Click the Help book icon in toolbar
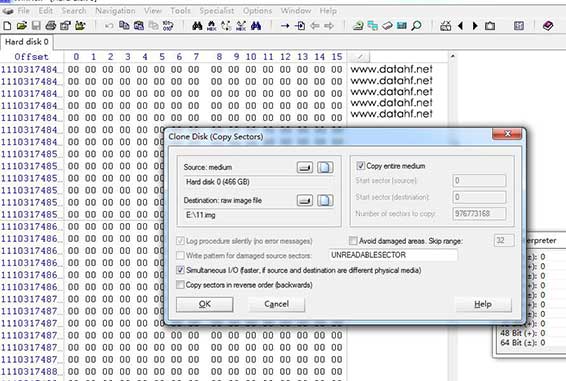 coord(548,26)
